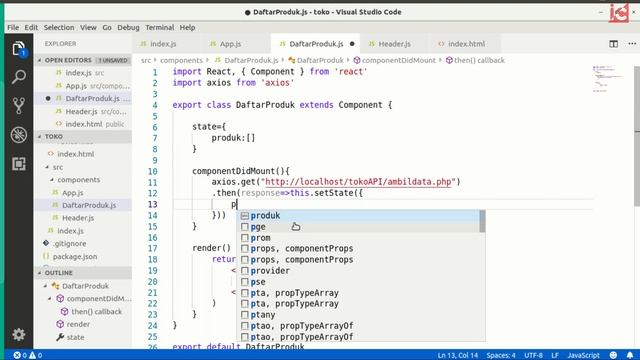
Task: Switch to the index.js tab
Action: click(163, 44)
